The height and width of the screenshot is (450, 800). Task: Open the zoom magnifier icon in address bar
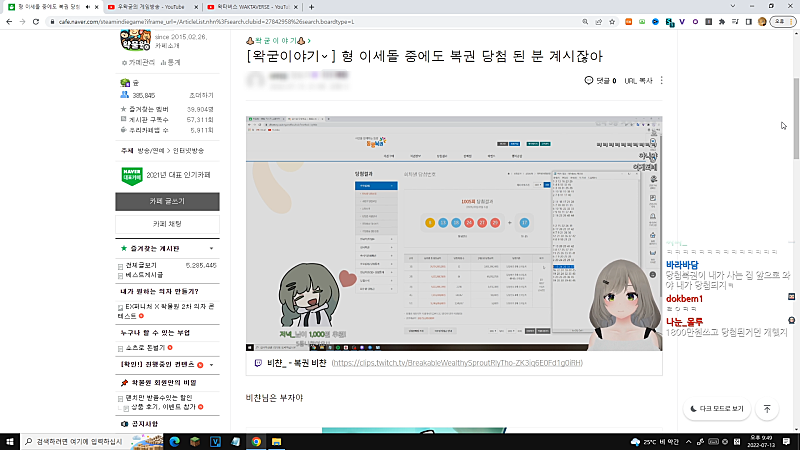585,21
